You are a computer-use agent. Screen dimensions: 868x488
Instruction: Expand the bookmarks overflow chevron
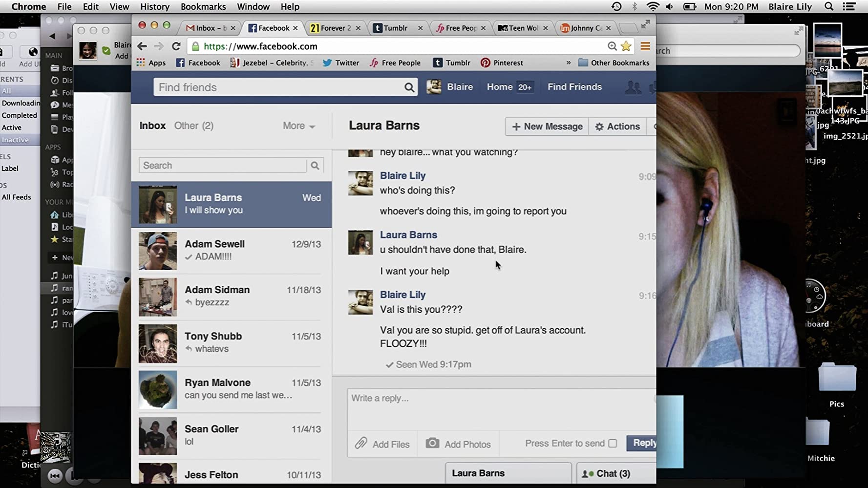(x=568, y=63)
